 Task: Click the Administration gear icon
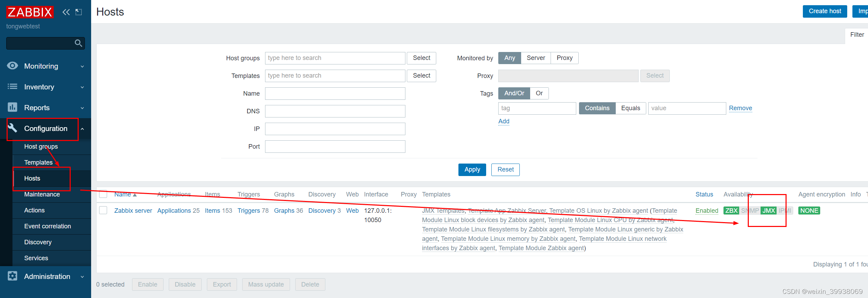[x=12, y=276]
